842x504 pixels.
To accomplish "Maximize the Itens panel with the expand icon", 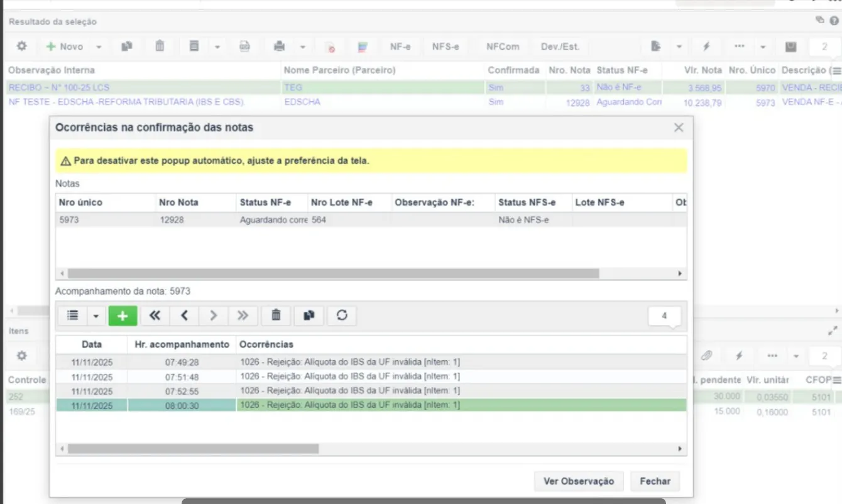I will coord(833,331).
